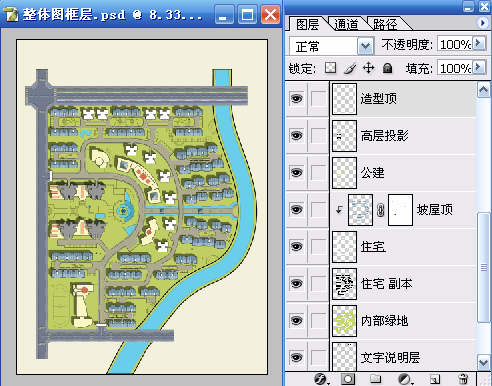
Task: Create new adjustment layer icon
Action: tap(405, 379)
